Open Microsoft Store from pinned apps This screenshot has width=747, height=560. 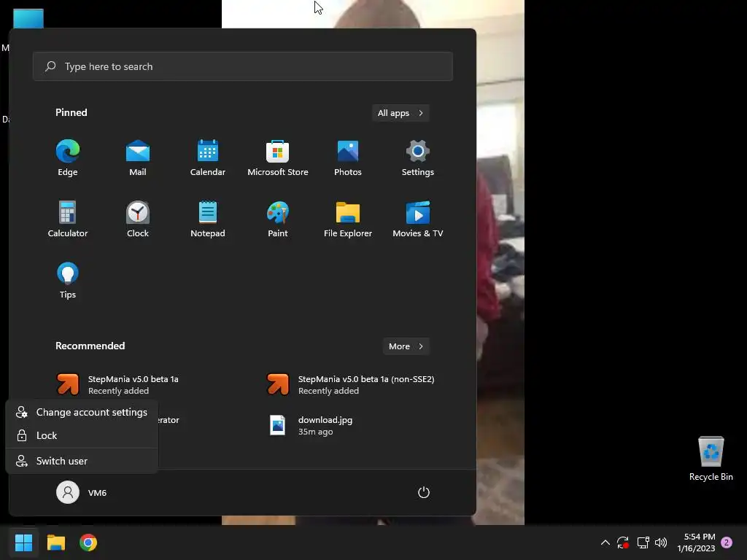pyautogui.click(x=278, y=158)
